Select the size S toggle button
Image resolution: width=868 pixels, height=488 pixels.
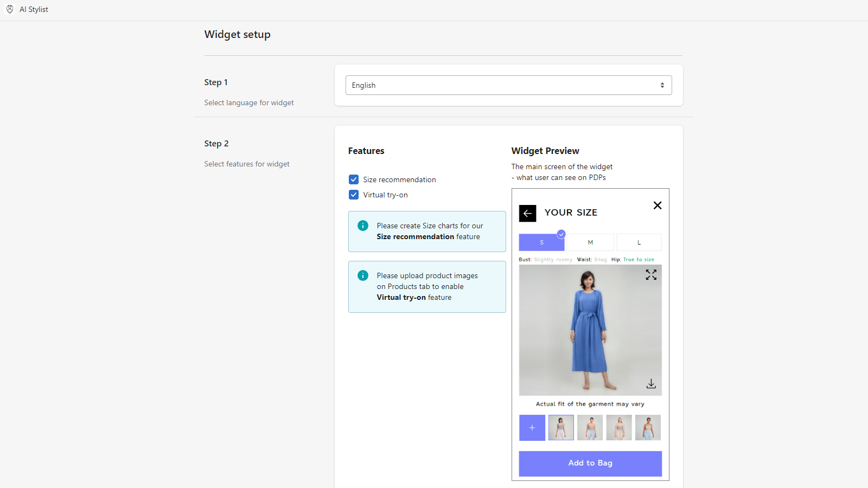(541, 242)
